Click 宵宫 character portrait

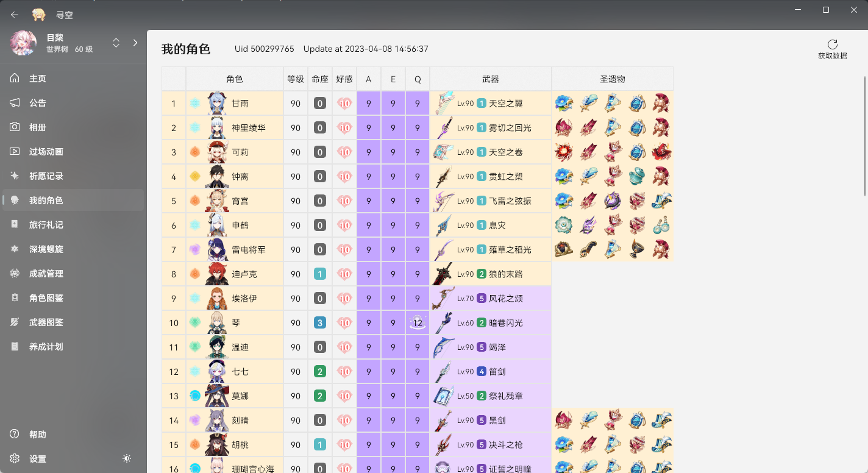click(x=217, y=201)
